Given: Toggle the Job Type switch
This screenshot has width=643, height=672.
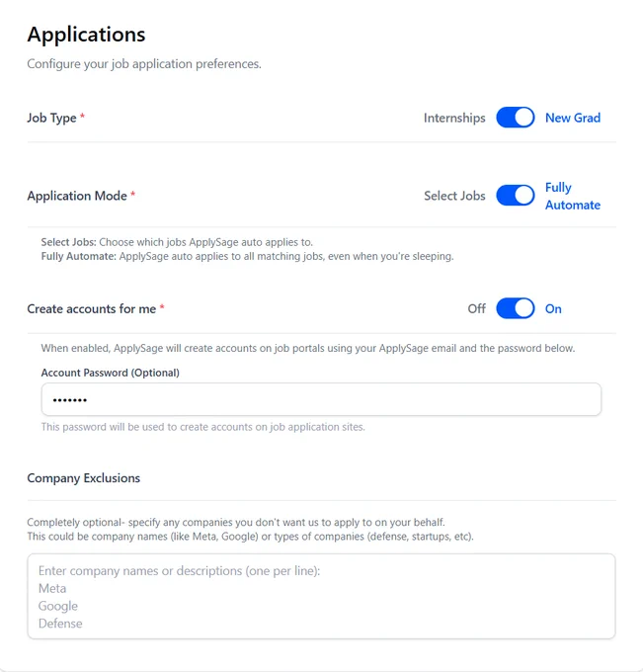Looking at the screenshot, I should point(515,118).
